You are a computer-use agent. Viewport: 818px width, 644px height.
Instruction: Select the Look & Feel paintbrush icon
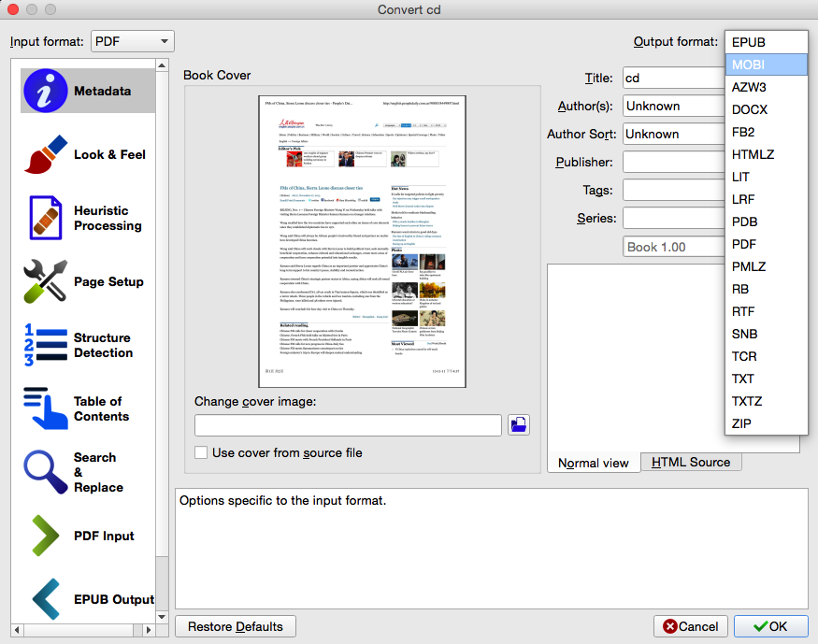click(44, 154)
